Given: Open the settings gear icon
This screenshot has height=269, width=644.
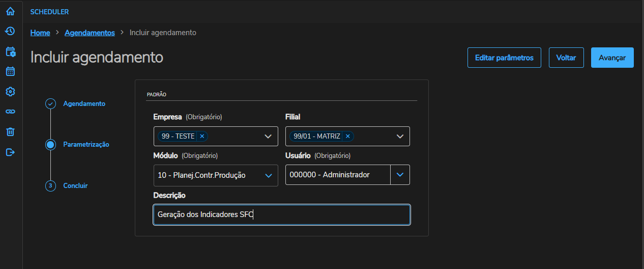Looking at the screenshot, I should [x=10, y=92].
